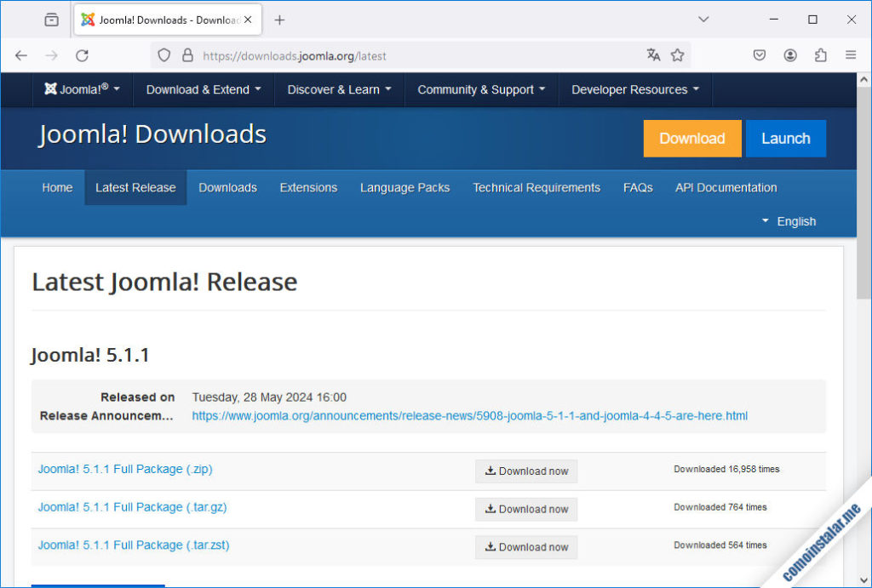The height and width of the screenshot is (588, 872).
Task: Select the FAQs menu item
Action: (637, 187)
